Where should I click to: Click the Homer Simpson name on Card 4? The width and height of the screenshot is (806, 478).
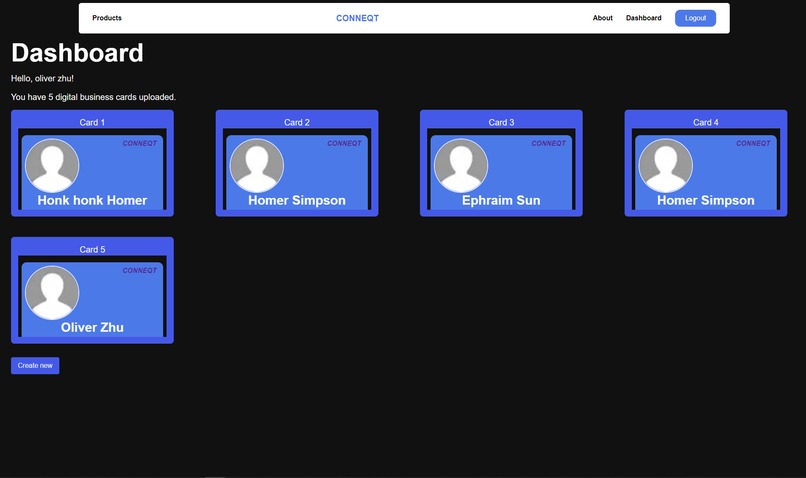point(706,200)
